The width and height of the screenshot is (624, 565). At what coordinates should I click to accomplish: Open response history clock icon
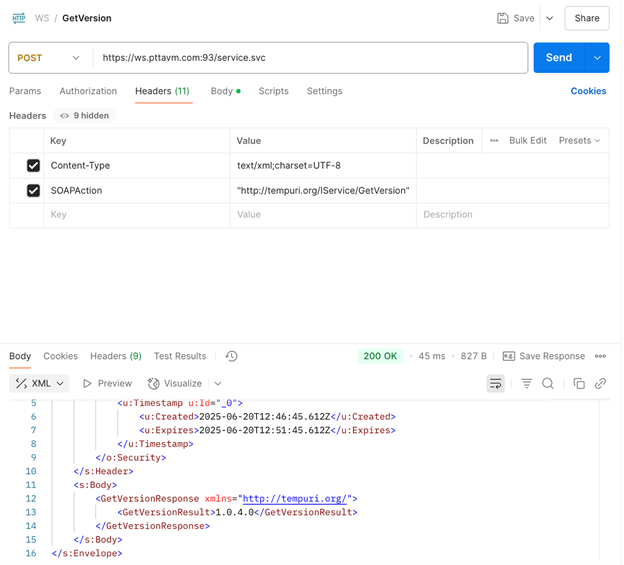tap(231, 356)
